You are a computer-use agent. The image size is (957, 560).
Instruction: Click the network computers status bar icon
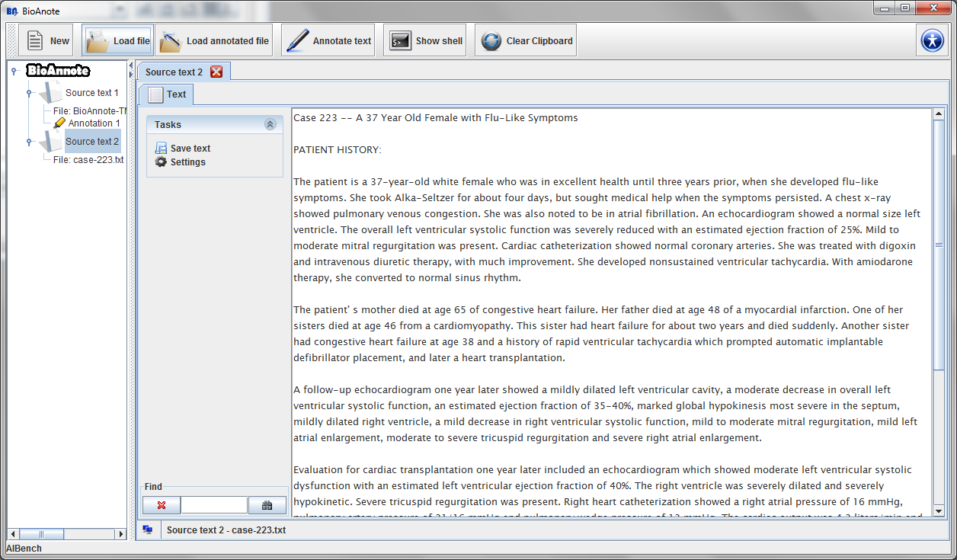pos(148,530)
